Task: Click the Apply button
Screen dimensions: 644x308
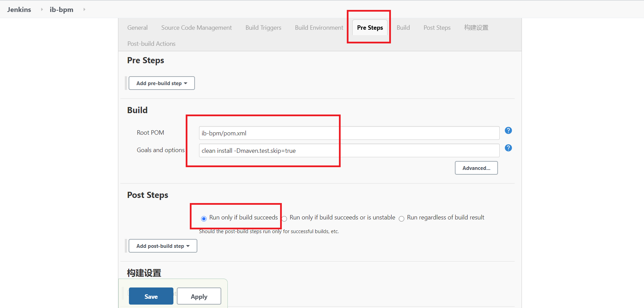Action: point(199,296)
